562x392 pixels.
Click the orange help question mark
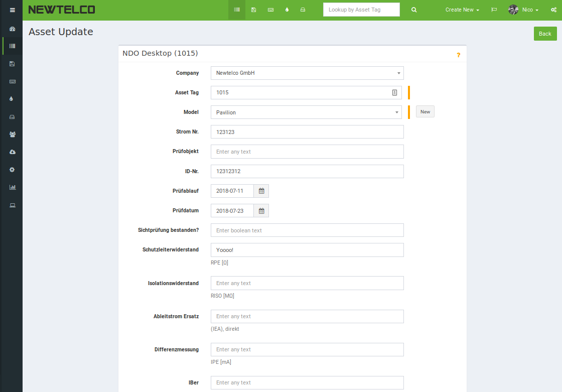click(459, 55)
